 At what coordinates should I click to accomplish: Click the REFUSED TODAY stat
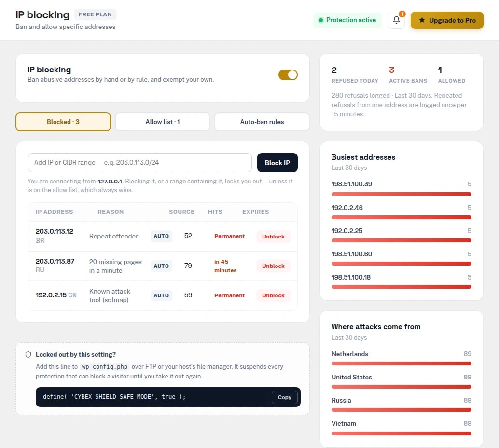(355, 75)
